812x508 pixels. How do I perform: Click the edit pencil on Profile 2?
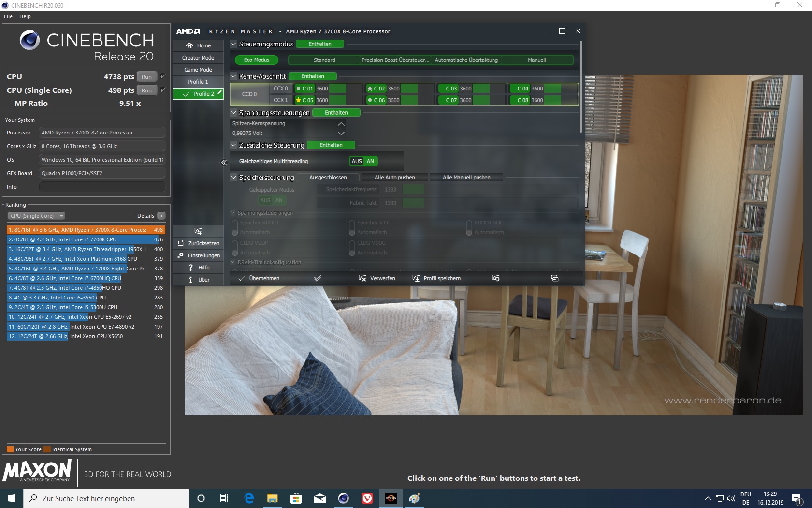tap(220, 92)
